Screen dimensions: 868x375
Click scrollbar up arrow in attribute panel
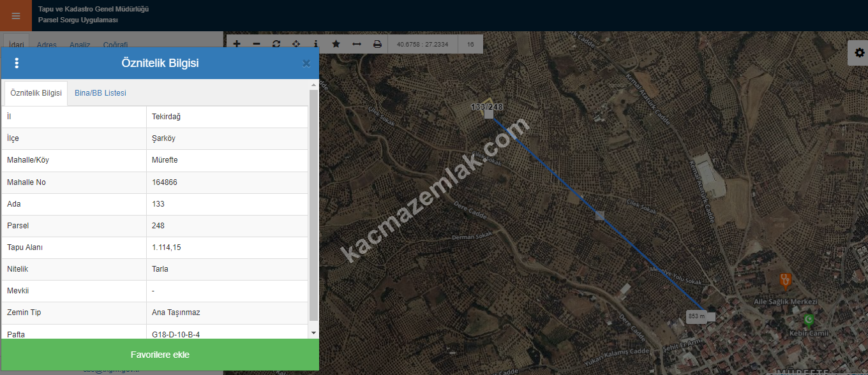313,85
